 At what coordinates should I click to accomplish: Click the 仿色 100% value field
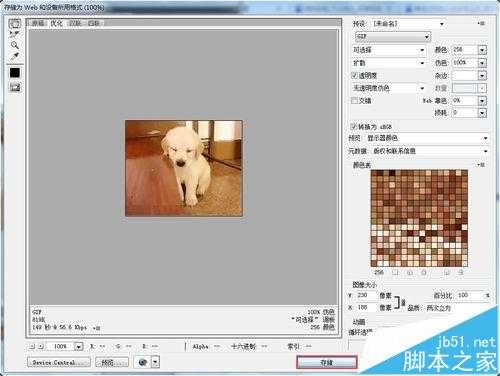click(x=465, y=63)
